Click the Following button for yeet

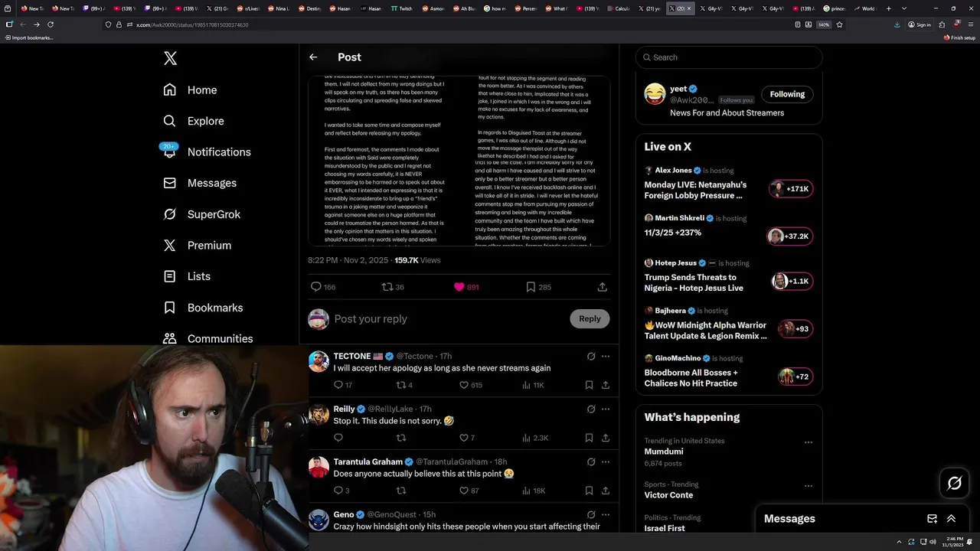point(787,94)
